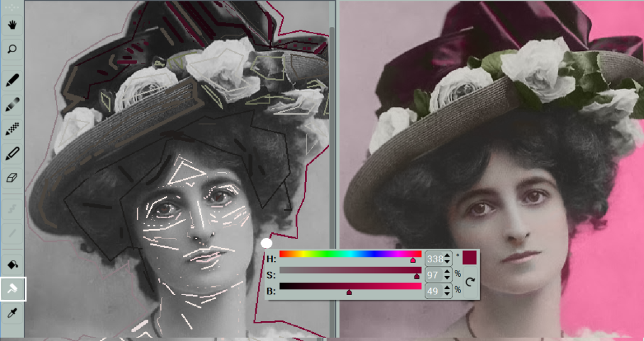Select the outlined pencil tool

(x=13, y=154)
